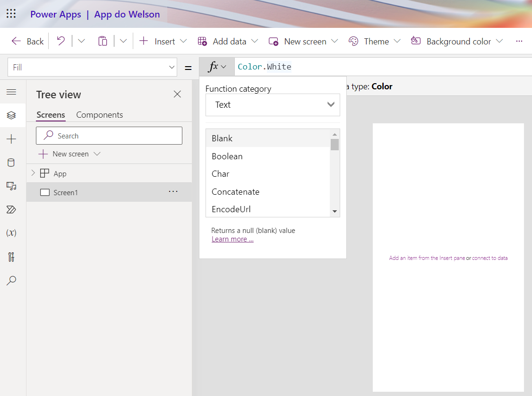Click the Learn more link
This screenshot has height=396, width=532.
coord(232,239)
